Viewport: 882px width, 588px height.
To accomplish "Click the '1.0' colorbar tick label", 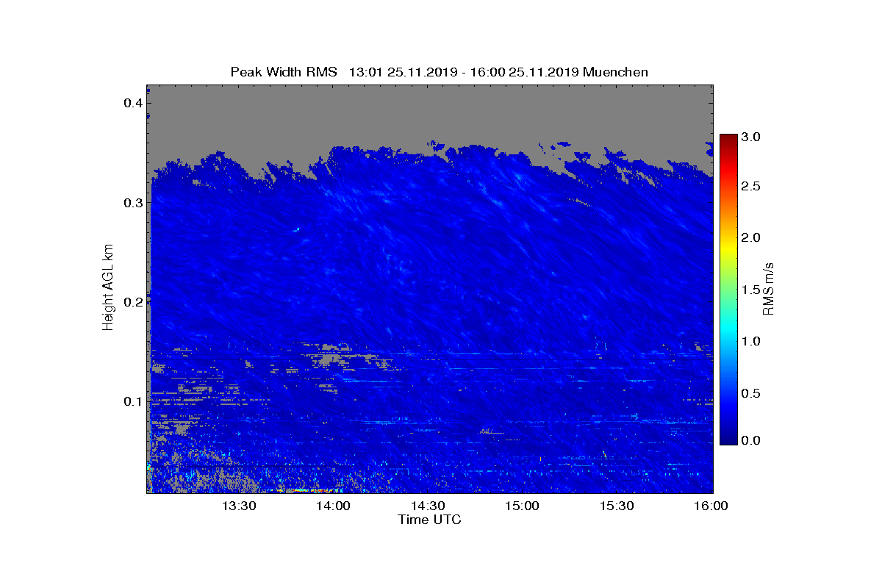I will click(x=749, y=341).
